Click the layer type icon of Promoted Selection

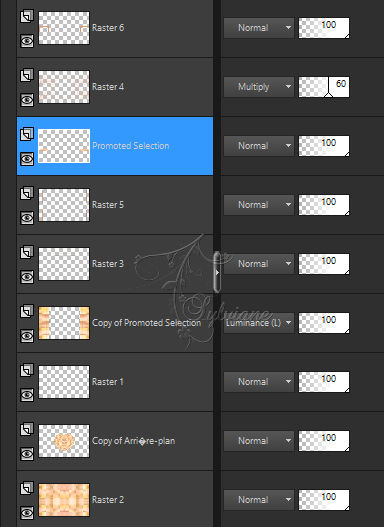click(27, 134)
